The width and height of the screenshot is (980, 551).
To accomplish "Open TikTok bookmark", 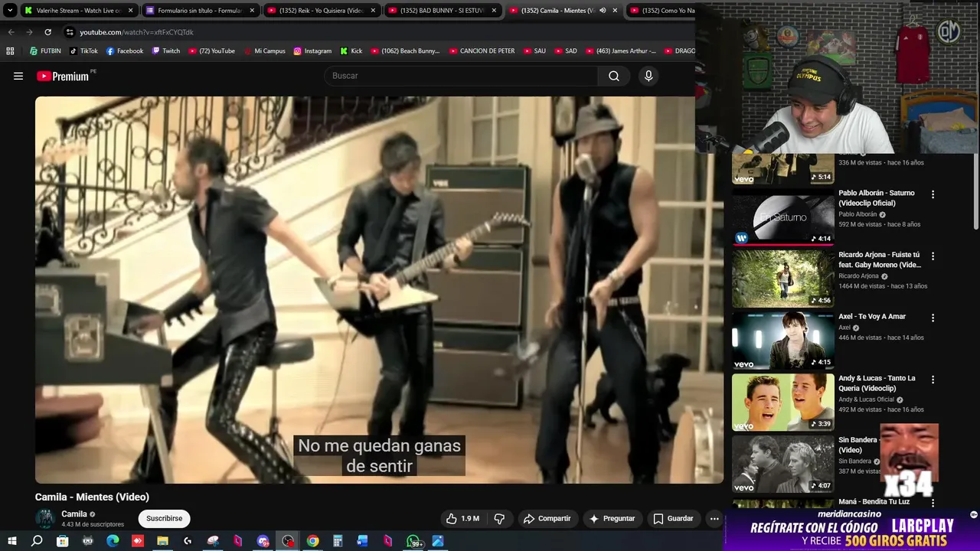I will 83,51.
